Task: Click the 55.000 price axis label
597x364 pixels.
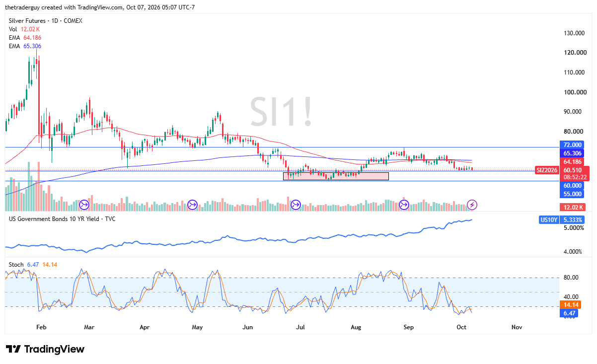Action: point(571,194)
